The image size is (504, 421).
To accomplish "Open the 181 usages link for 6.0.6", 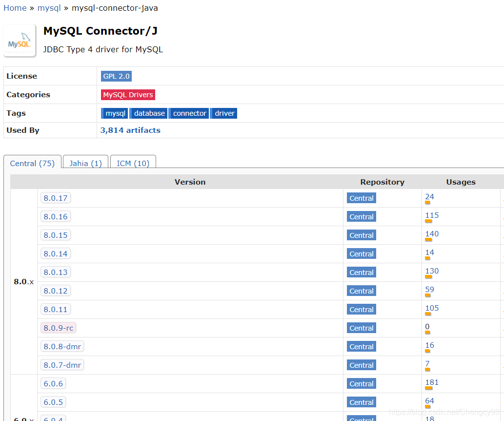I will (432, 382).
